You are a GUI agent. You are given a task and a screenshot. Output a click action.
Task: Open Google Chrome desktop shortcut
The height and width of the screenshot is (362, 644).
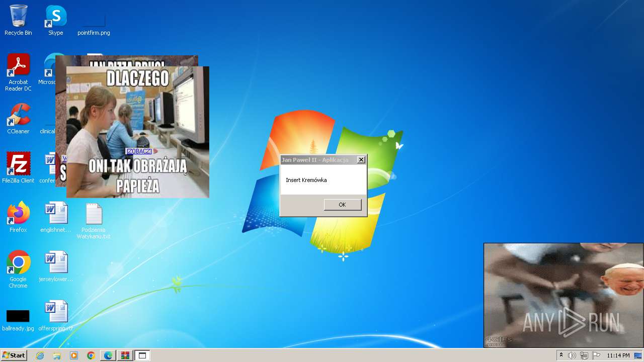(x=18, y=269)
